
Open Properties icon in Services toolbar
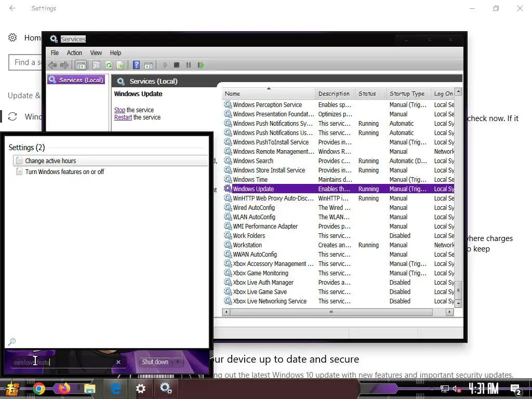(x=96, y=65)
